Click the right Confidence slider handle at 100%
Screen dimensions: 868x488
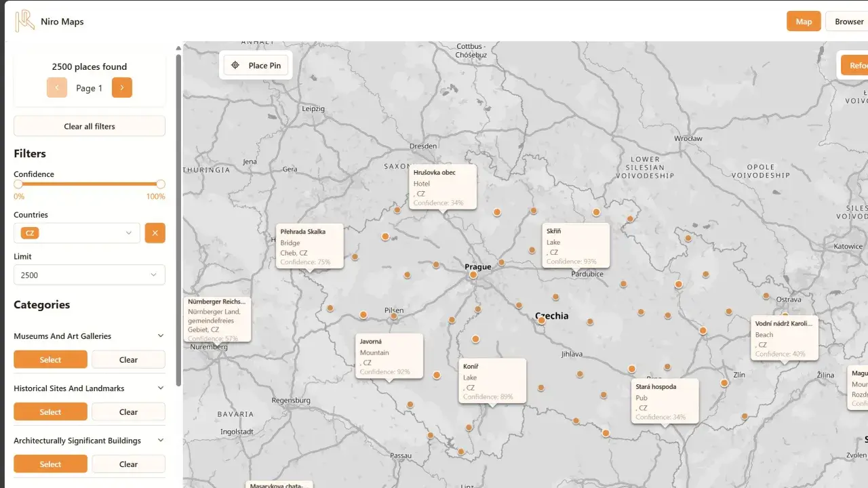161,184
